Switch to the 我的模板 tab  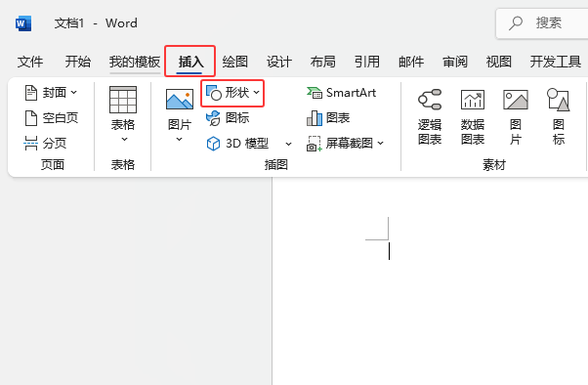(135, 62)
